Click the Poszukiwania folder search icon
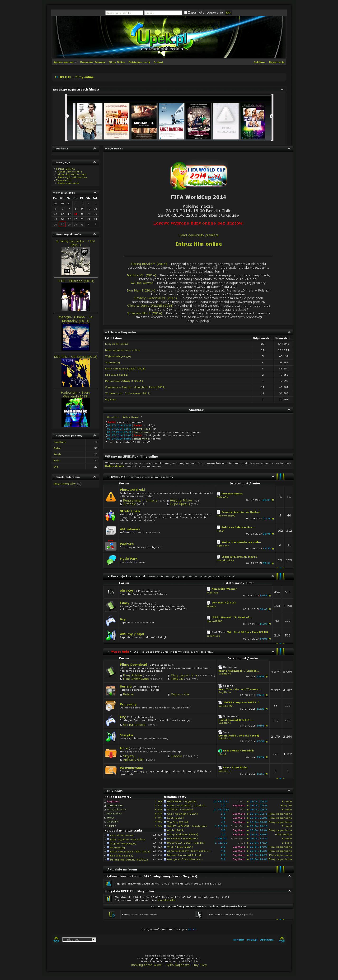Screen dimensions: 338x980 [x=111, y=770]
